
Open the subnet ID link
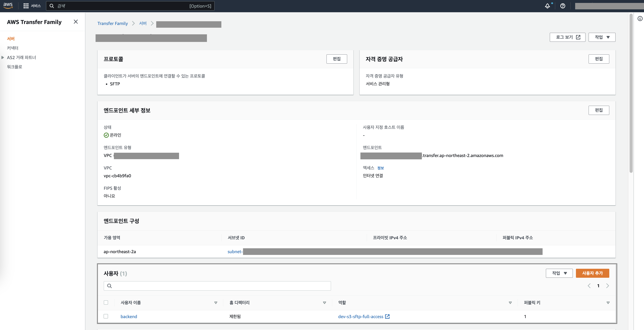pyautogui.click(x=235, y=252)
